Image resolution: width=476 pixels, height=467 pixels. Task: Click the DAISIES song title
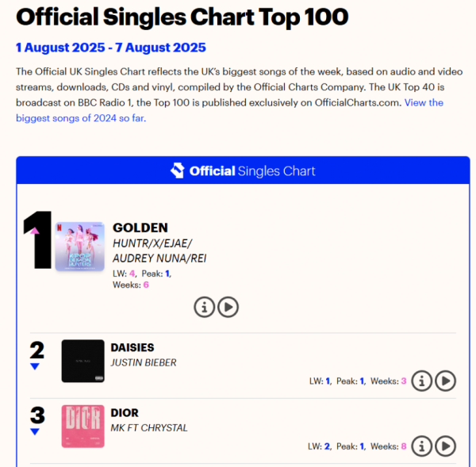[x=132, y=347]
